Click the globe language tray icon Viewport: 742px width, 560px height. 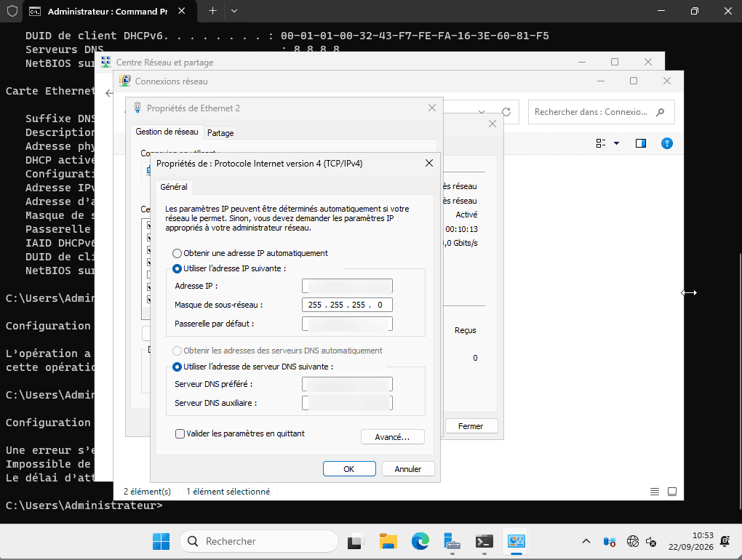(632, 541)
